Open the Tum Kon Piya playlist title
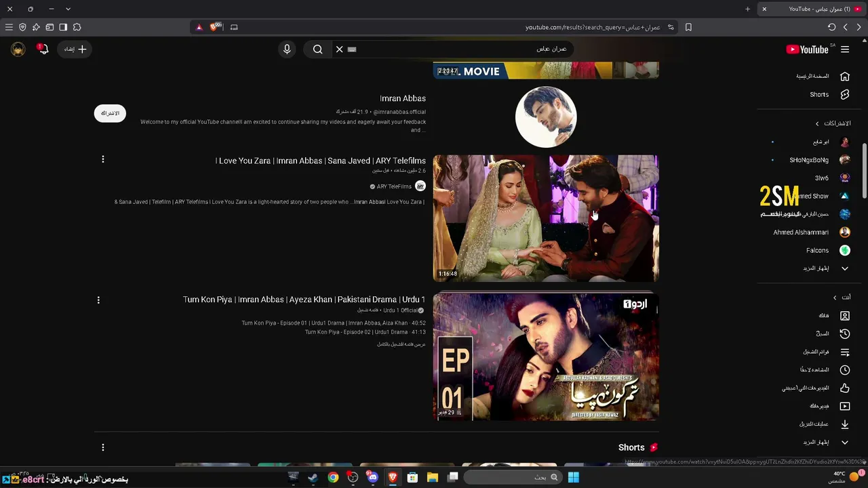 click(x=304, y=300)
